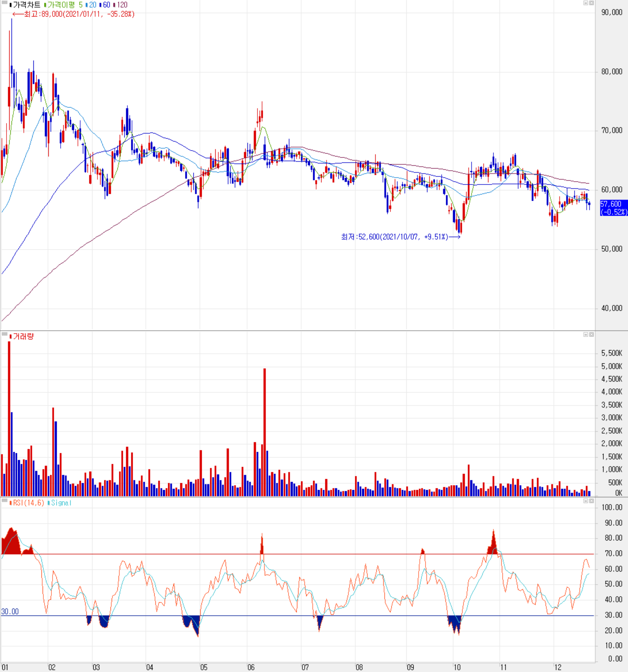Click the volume panel maximize icon
The image size is (628, 672).
click(585, 335)
